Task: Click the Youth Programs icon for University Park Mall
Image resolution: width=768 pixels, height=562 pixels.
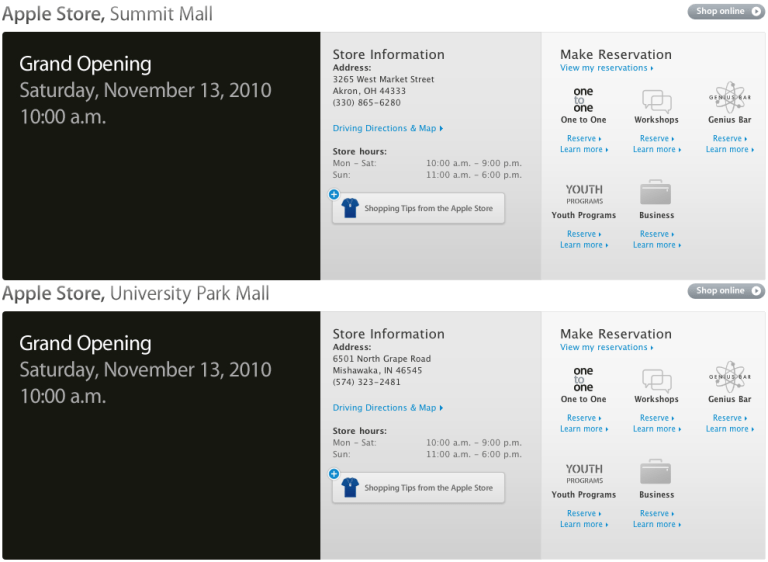Action: [584, 473]
